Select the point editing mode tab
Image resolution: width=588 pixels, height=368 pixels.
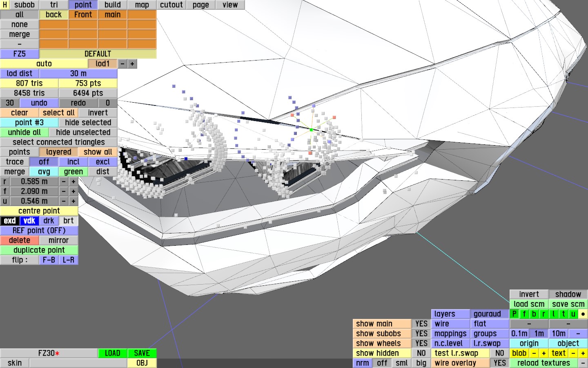[83, 5]
